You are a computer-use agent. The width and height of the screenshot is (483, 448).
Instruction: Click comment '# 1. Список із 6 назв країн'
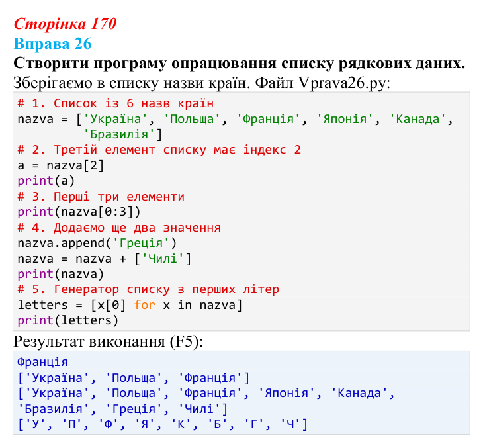pyautogui.click(x=116, y=103)
